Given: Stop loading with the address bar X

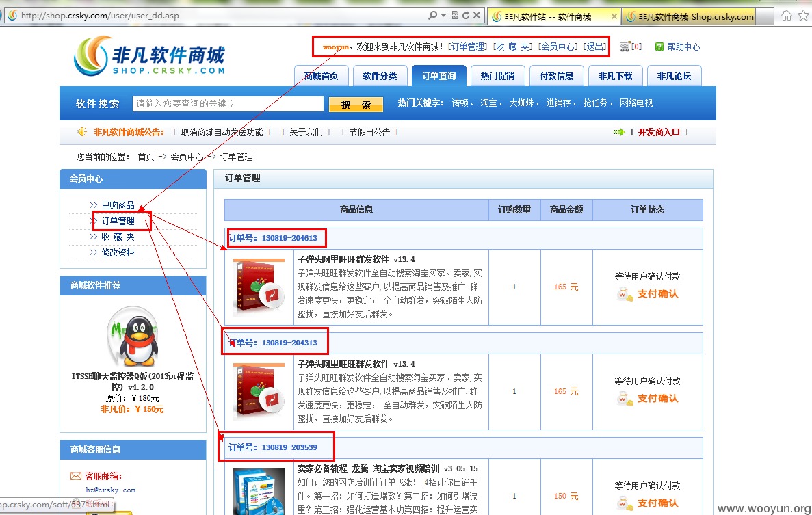Looking at the screenshot, I should 477,16.
